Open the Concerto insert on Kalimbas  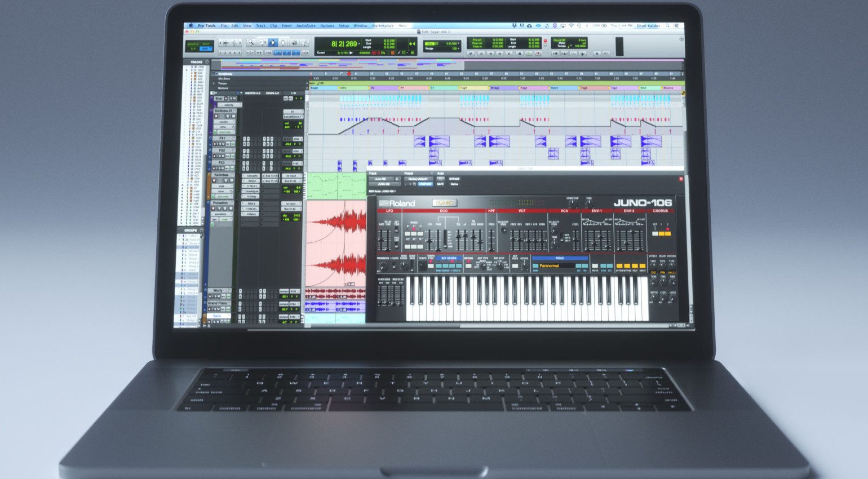point(251,175)
